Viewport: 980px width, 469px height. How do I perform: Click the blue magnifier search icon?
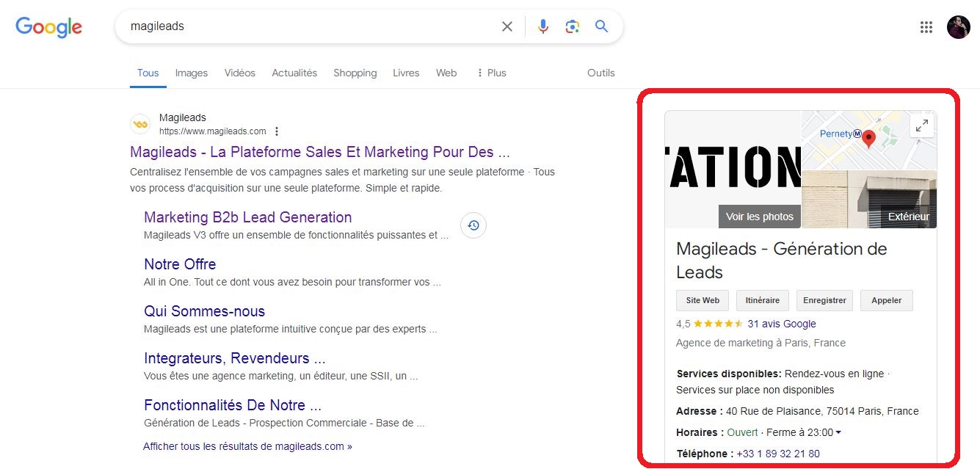pos(601,26)
